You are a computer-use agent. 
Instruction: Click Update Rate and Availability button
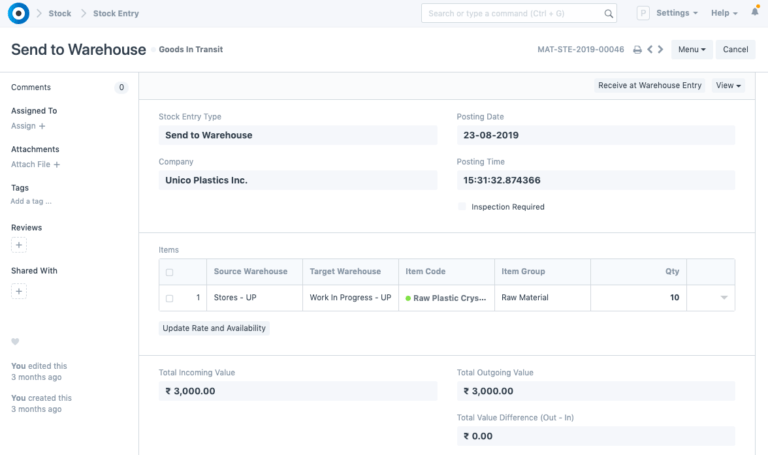pyautogui.click(x=214, y=328)
